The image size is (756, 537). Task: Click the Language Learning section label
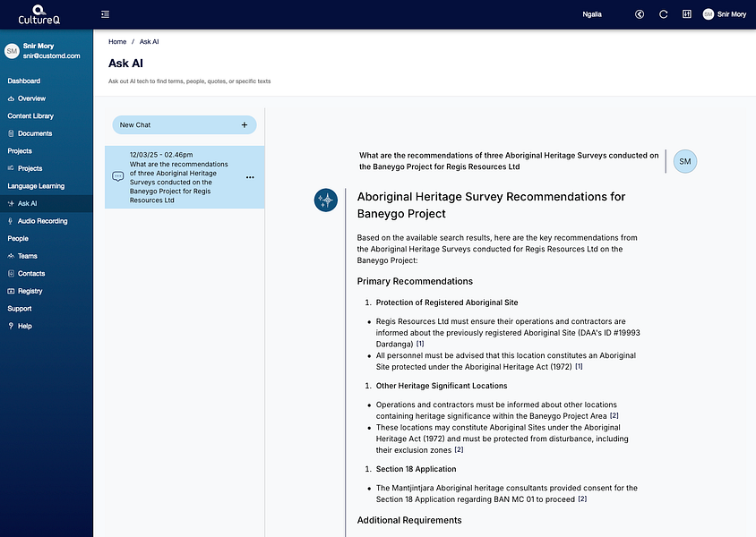36,186
